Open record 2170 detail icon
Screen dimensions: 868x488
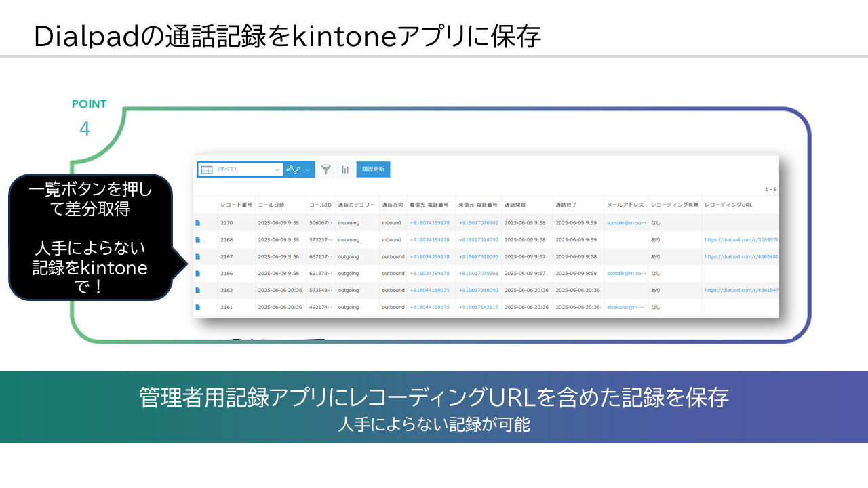pyautogui.click(x=198, y=222)
